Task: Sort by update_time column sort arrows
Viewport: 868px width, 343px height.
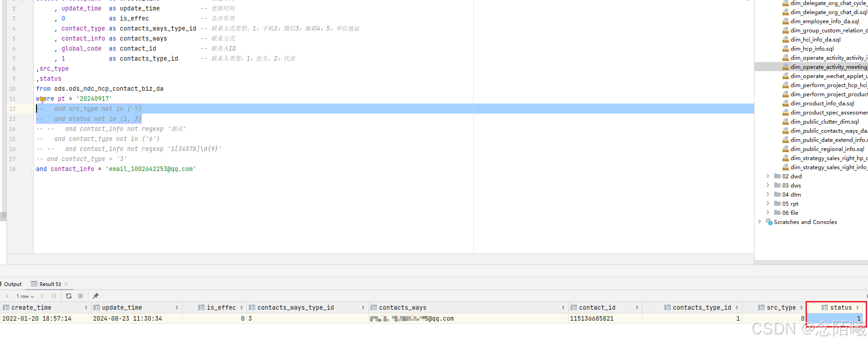Action: click(177, 308)
